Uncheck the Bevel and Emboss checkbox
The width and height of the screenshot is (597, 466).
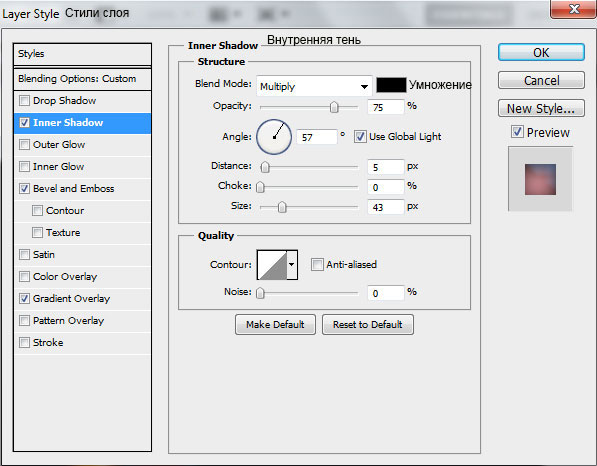(24, 188)
